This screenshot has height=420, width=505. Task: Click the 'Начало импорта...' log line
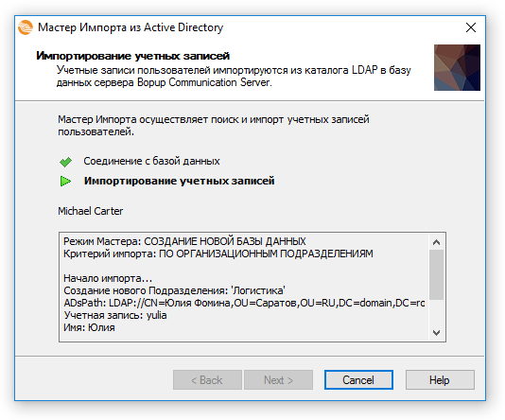click(x=108, y=278)
